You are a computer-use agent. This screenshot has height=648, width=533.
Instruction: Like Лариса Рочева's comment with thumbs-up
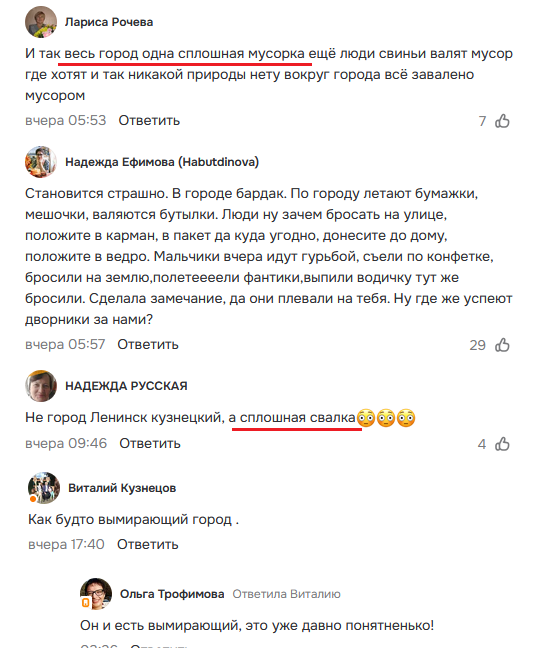point(502,121)
